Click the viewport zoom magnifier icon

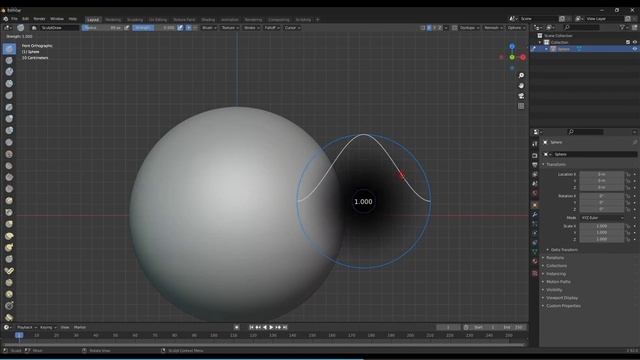(x=521, y=76)
